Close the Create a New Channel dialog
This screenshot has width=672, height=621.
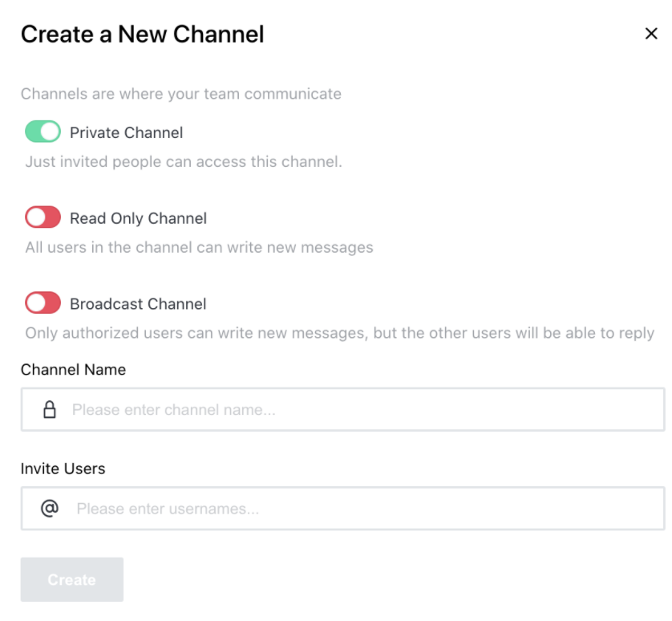click(651, 34)
